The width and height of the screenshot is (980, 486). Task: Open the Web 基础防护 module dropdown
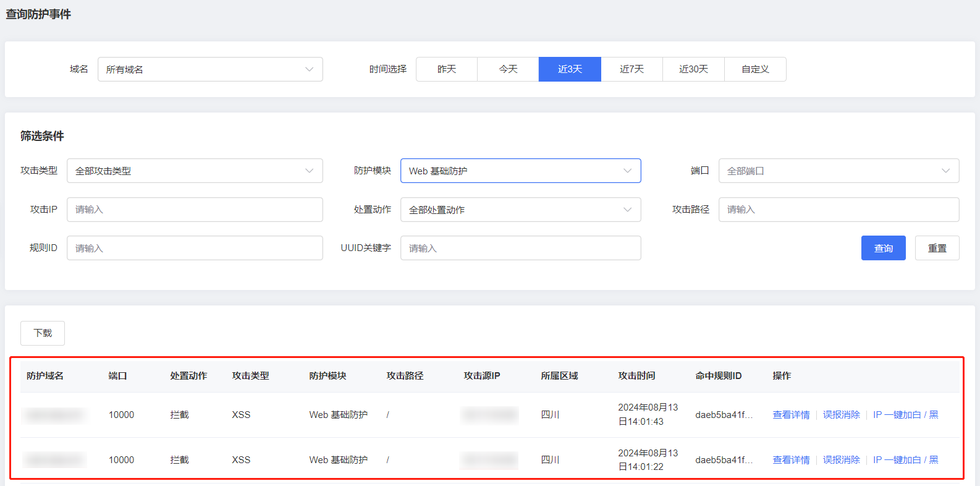521,171
